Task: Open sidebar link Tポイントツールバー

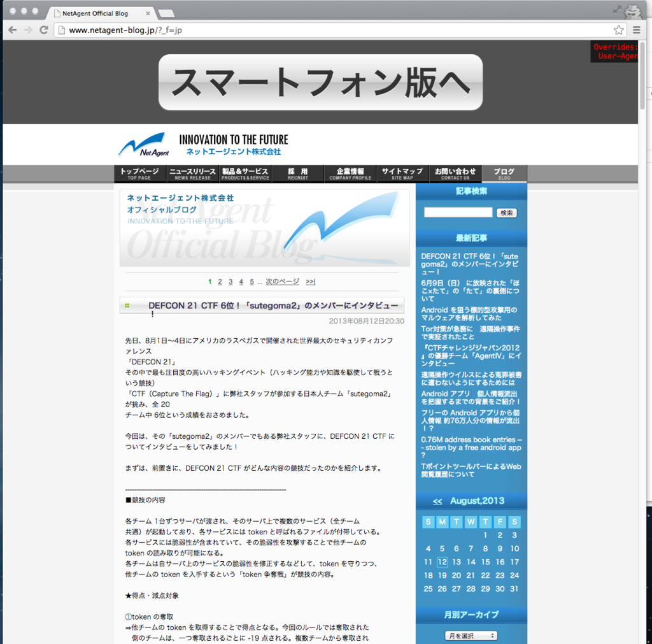Action: click(471, 470)
